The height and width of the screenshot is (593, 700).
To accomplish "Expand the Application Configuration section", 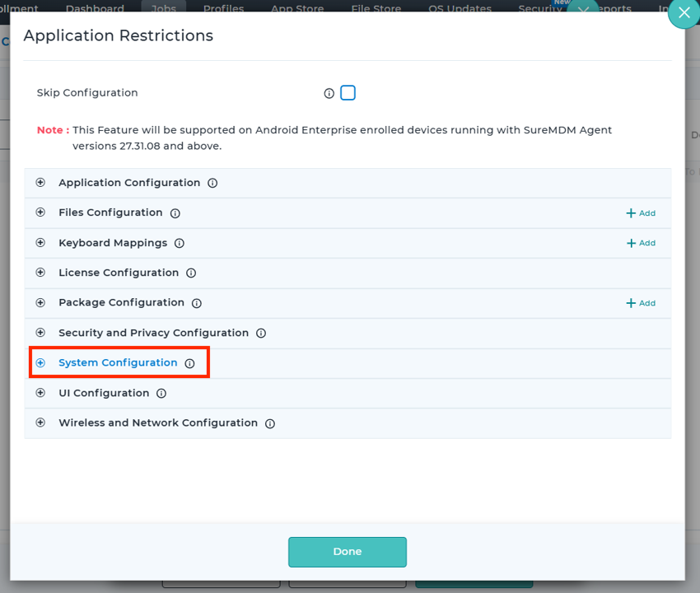I will [40, 183].
